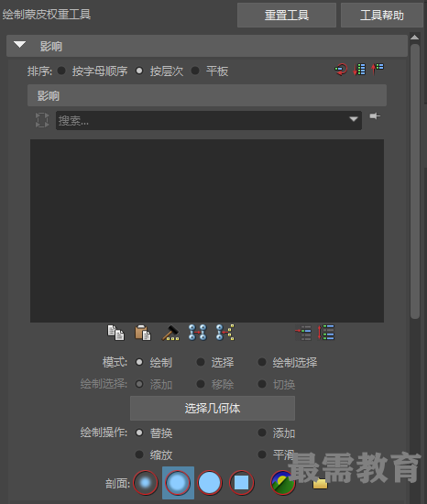The image size is (427, 504).
Task: Click the expand influences icon with up arrow
Action: point(378,69)
